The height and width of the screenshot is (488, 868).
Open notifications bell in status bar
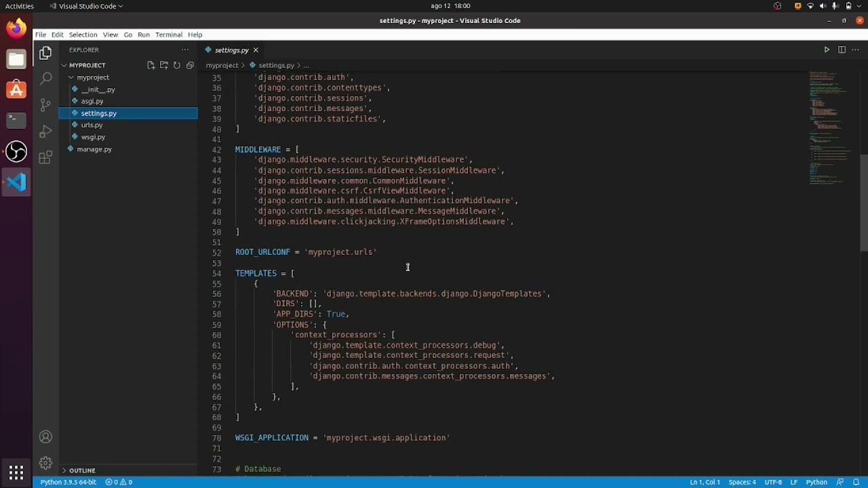(856, 482)
